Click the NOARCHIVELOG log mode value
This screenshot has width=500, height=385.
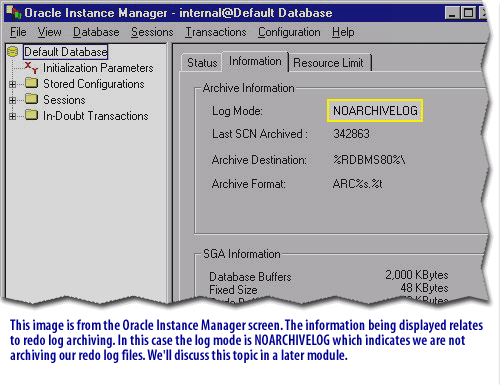pos(375,111)
